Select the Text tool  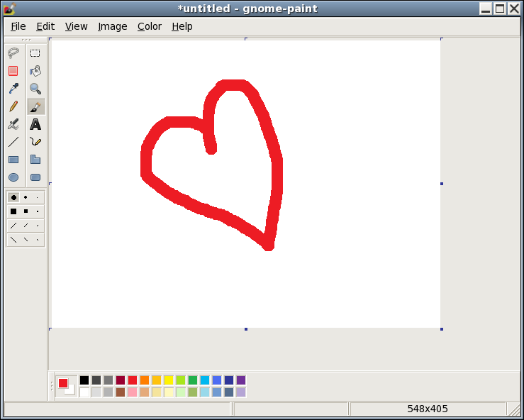[x=35, y=124]
